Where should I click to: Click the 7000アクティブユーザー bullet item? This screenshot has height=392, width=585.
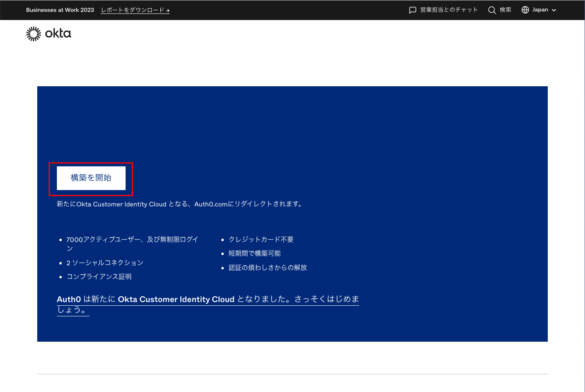point(132,240)
